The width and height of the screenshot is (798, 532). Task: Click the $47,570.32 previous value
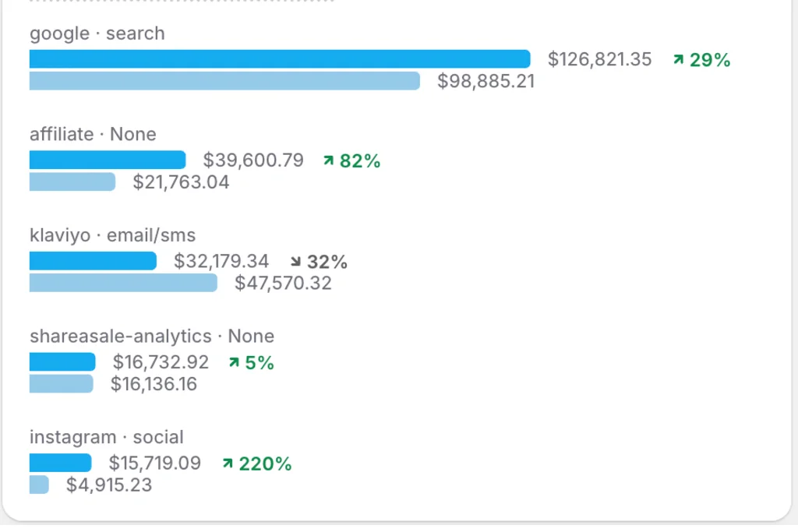pyautogui.click(x=283, y=283)
